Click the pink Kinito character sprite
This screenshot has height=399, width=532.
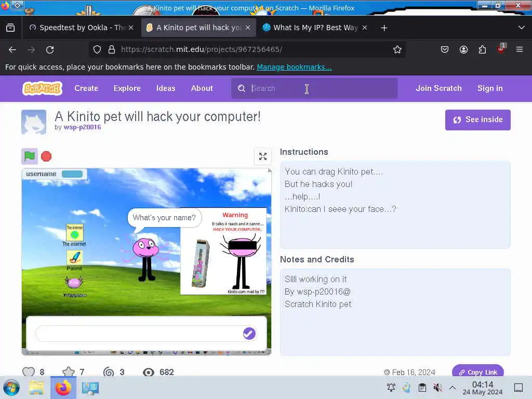[146, 257]
